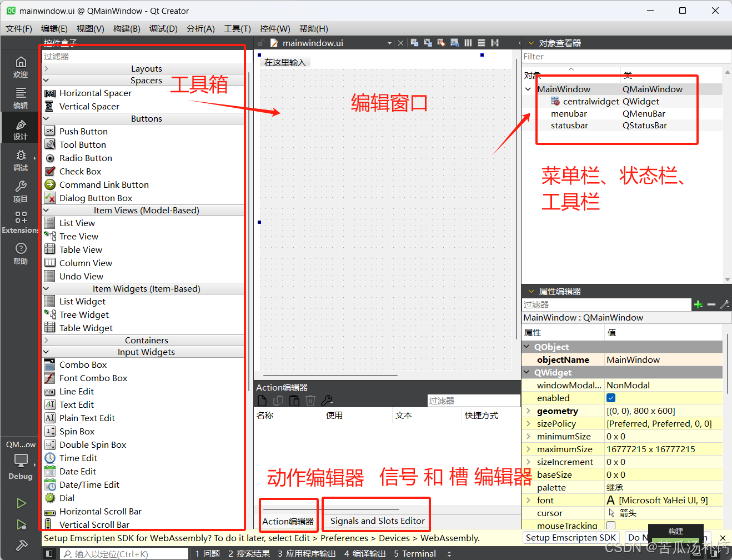This screenshot has width=732, height=560.
Task: Collapse the MainWindow object tree node
Action: (528, 89)
